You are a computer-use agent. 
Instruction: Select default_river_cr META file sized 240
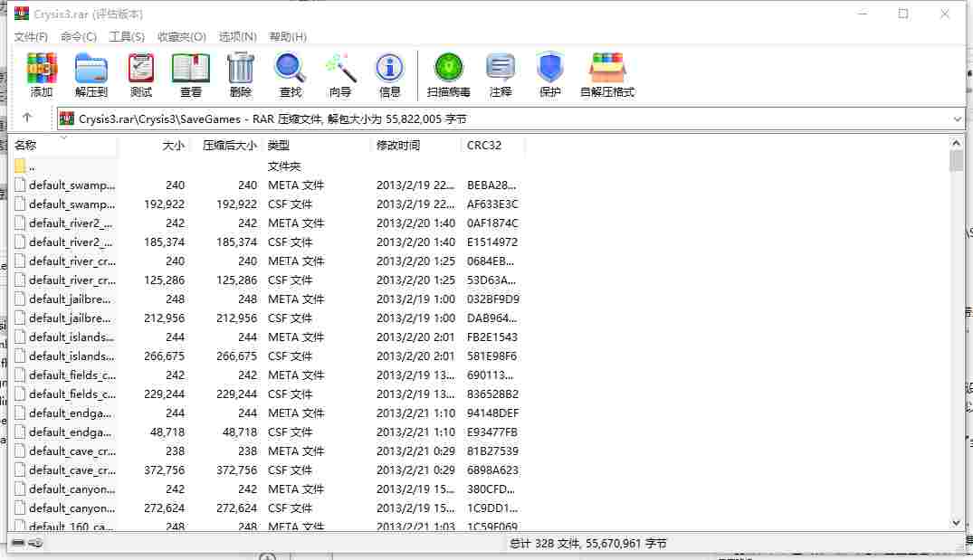coord(267,261)
